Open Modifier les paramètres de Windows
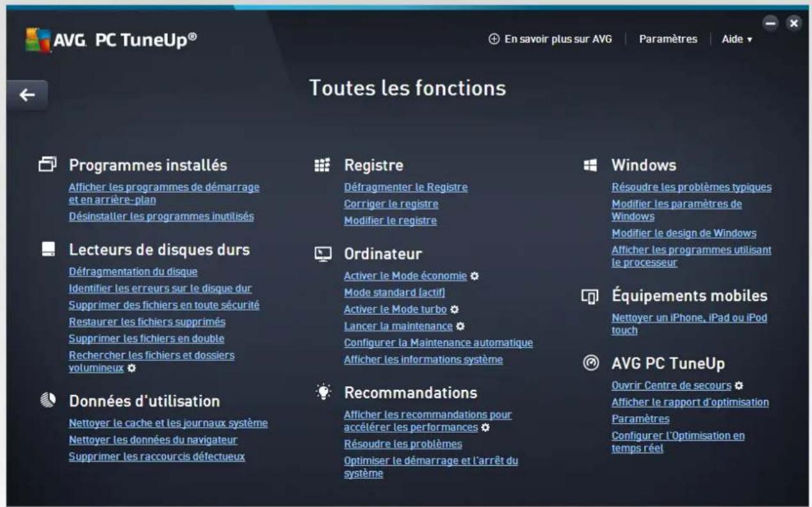812x507 pixels. coord(677,210)
